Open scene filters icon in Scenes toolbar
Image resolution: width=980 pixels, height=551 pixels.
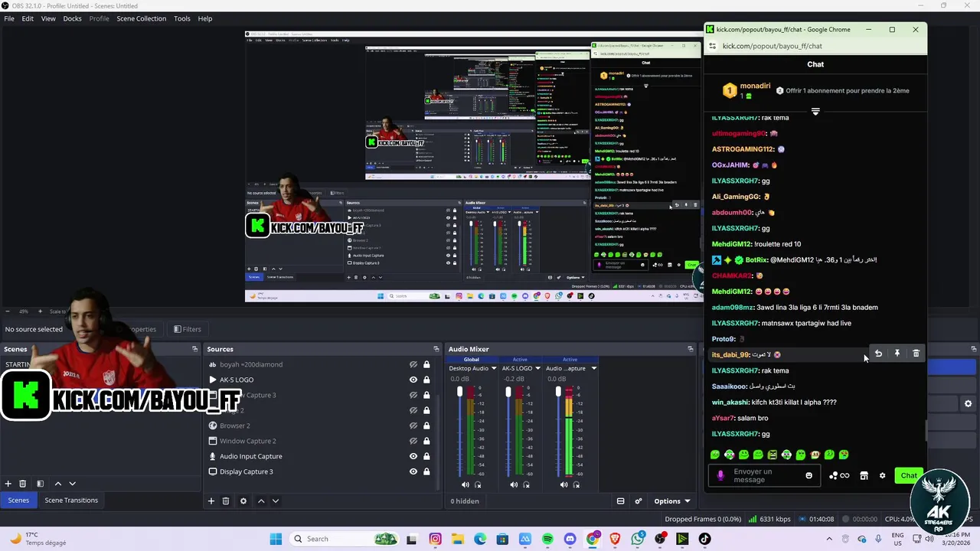tap(40, 484)
